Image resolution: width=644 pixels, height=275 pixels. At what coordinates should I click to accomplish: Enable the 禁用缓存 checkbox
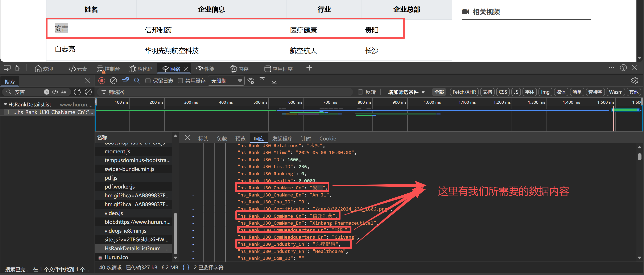tap(180, 81)
